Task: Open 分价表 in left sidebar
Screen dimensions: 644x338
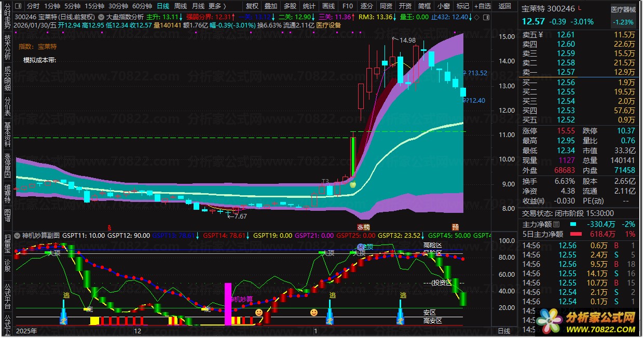Action: [x=7, y=106]
